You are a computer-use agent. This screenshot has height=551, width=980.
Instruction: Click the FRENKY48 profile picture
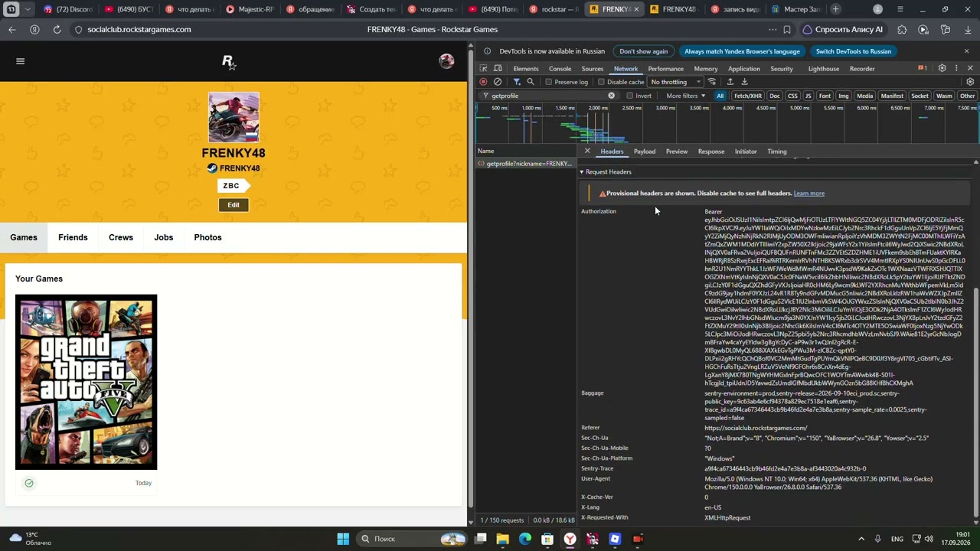tap(234, 118)
